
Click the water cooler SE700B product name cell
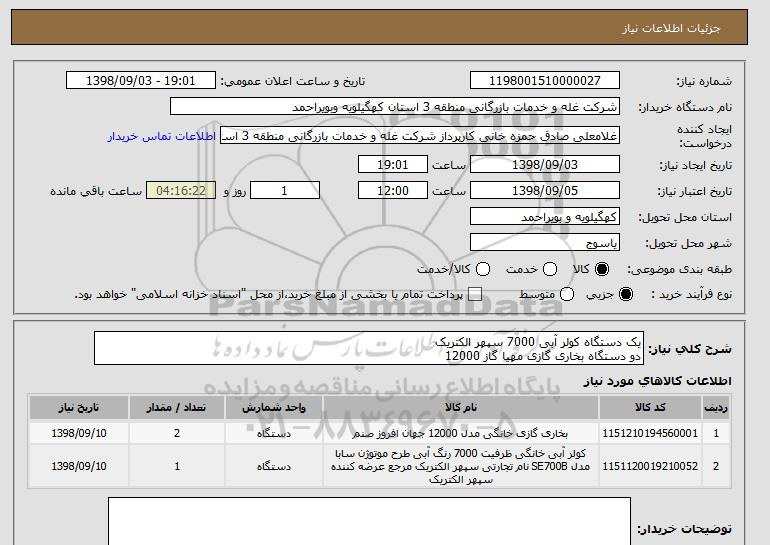pos(461,466)
